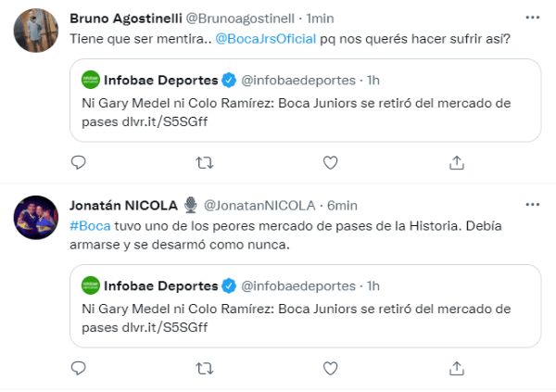Open Jonatán NICOLA's profile name
This screenshot has width=556, height=392.
(124, 205)
